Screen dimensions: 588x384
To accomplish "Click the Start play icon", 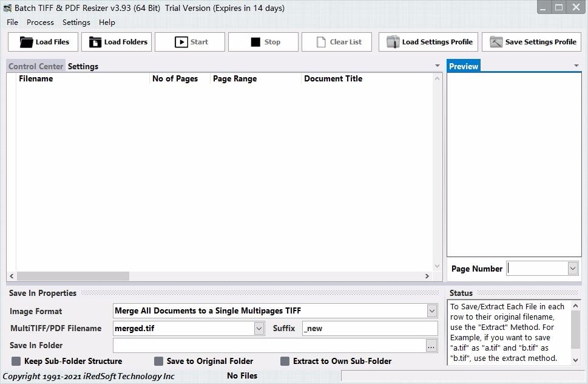I will click(x=181, y=42).
